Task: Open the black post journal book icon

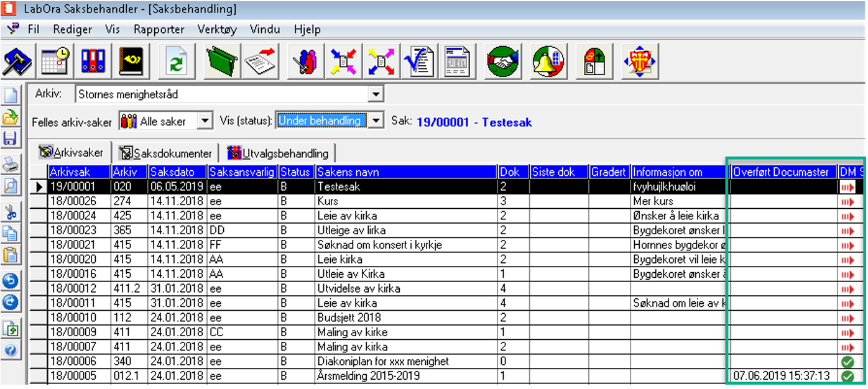Action: pos(131,62)
